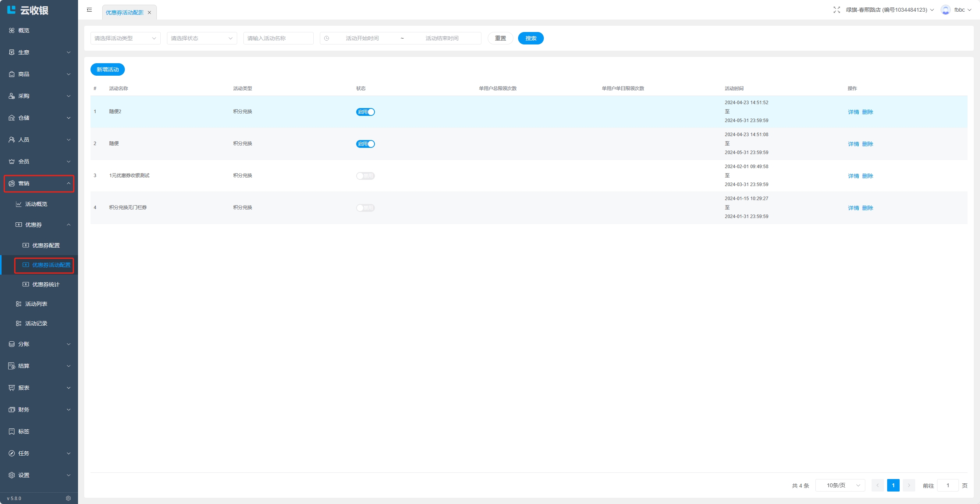Click the 新增活动 button
This screenshot has width=980, height=504.
click(x=108, y=69)
